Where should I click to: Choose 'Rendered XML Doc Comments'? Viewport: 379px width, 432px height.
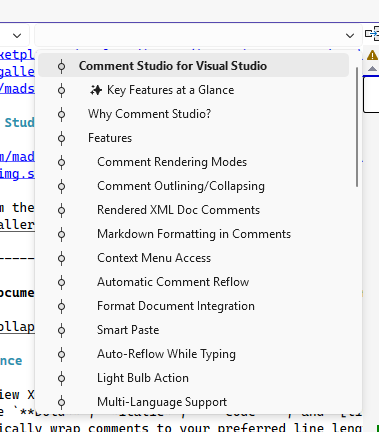(193, 210)
